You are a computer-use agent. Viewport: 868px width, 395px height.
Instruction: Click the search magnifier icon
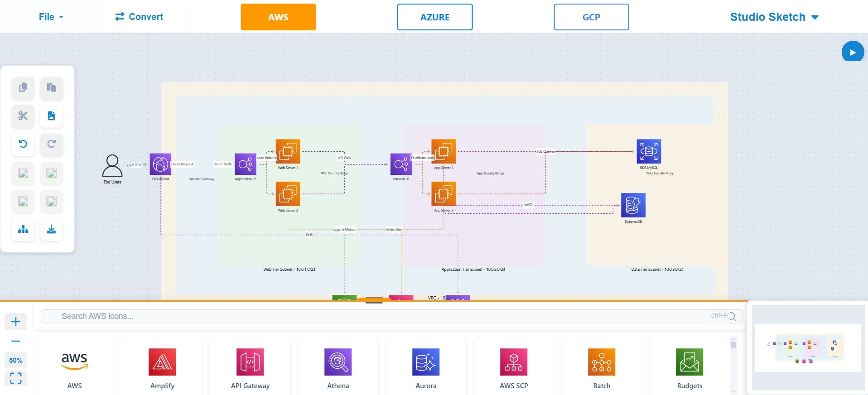[x=731, y=316]
